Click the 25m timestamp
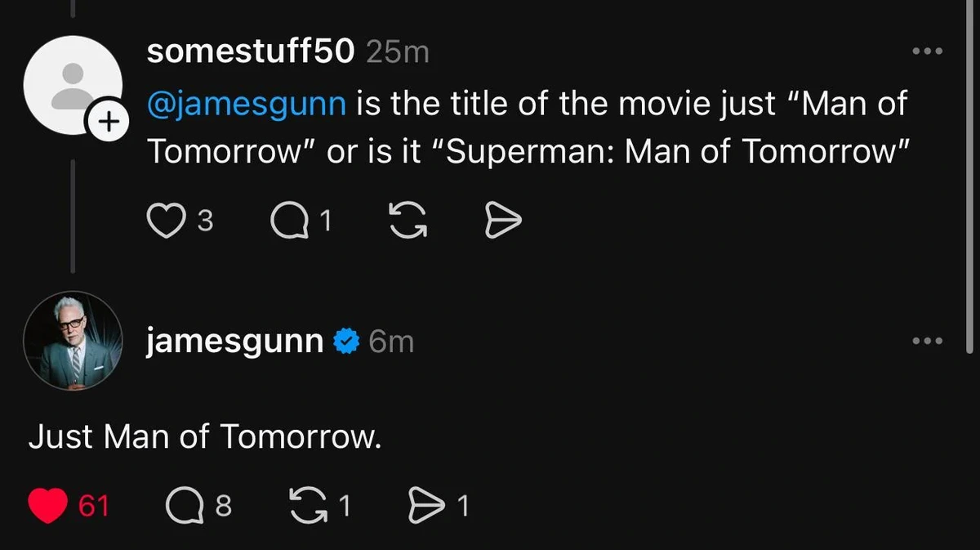 398,52
